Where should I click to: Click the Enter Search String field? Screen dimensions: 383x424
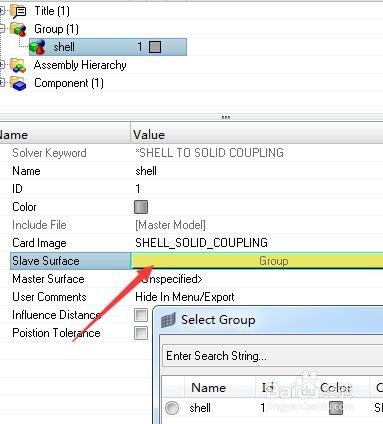click(273, 356)
